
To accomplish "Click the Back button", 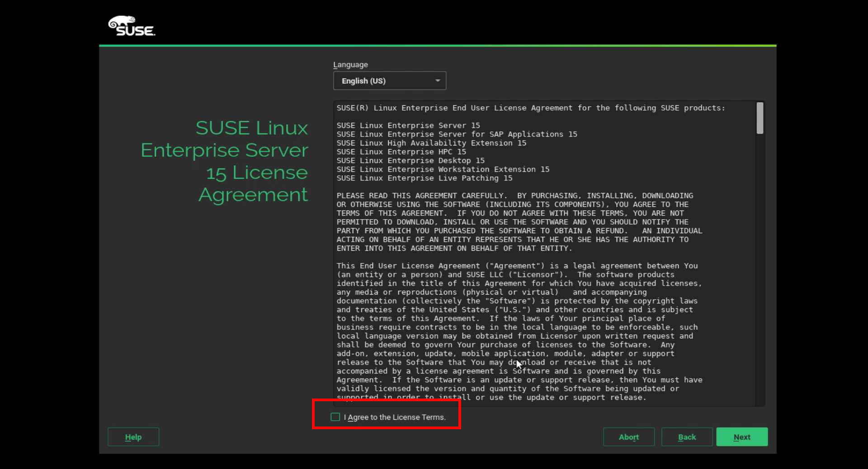I will tap(687, 437).
